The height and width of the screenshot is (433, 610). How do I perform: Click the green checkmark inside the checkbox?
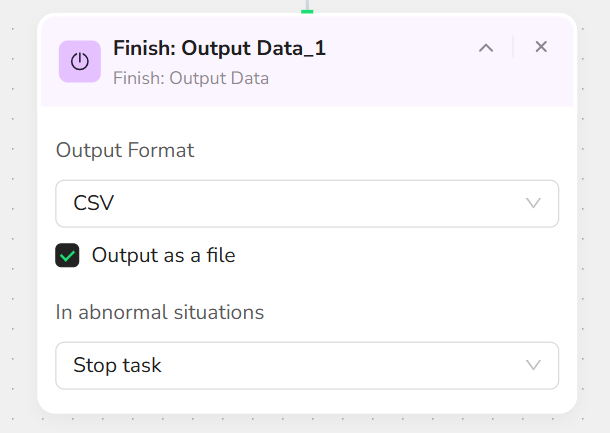coord(67,256)
